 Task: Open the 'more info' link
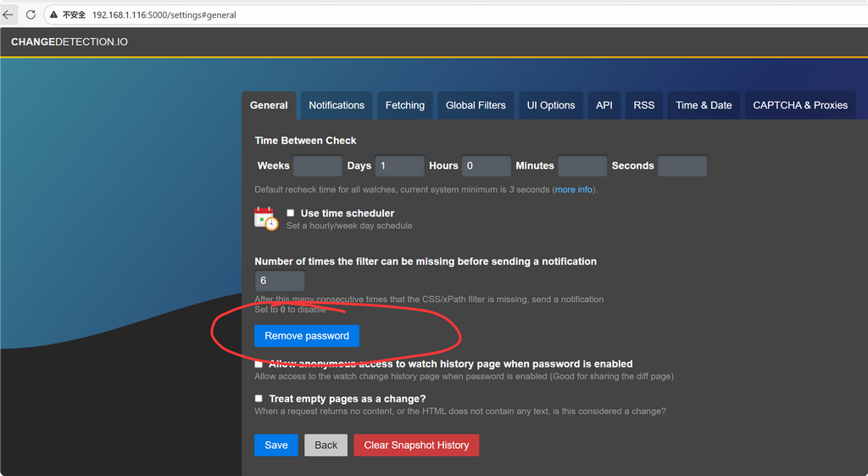pyautogui.click(x=574, y=189)
